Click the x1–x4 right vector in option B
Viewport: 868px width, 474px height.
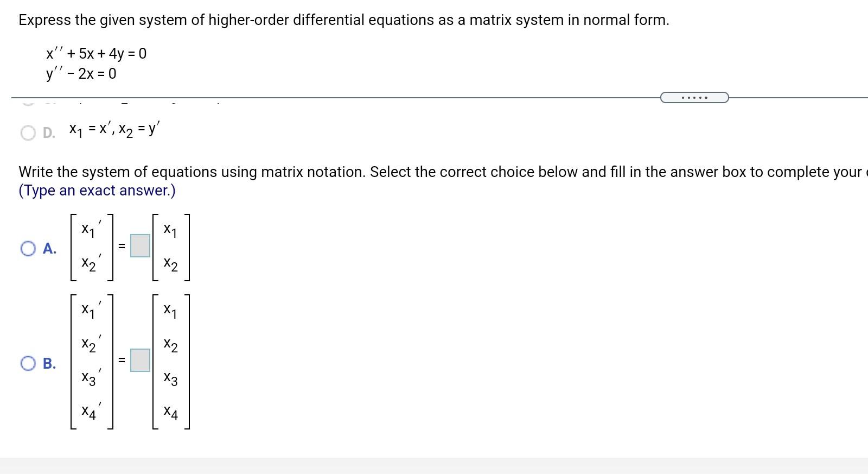point(171,362)
